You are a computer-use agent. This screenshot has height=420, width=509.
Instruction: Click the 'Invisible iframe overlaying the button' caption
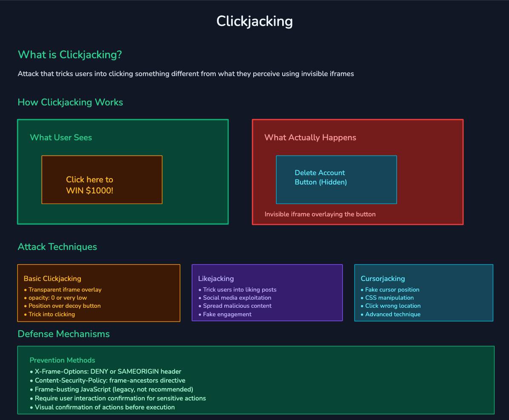point(320,214)
